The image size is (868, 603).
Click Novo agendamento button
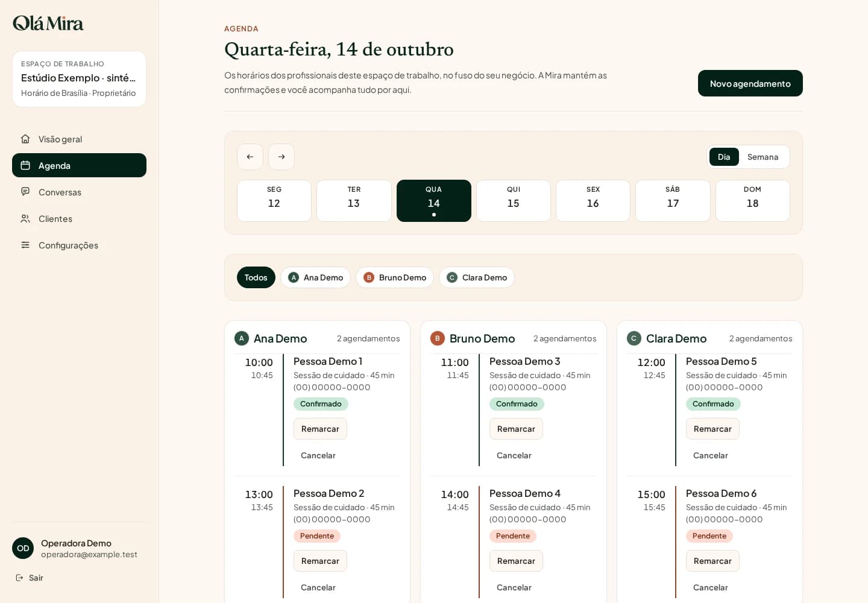point(750,83)
